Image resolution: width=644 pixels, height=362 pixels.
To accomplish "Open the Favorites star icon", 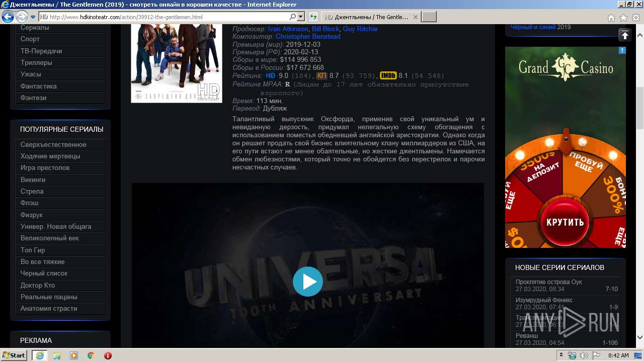I will [623, 18].
